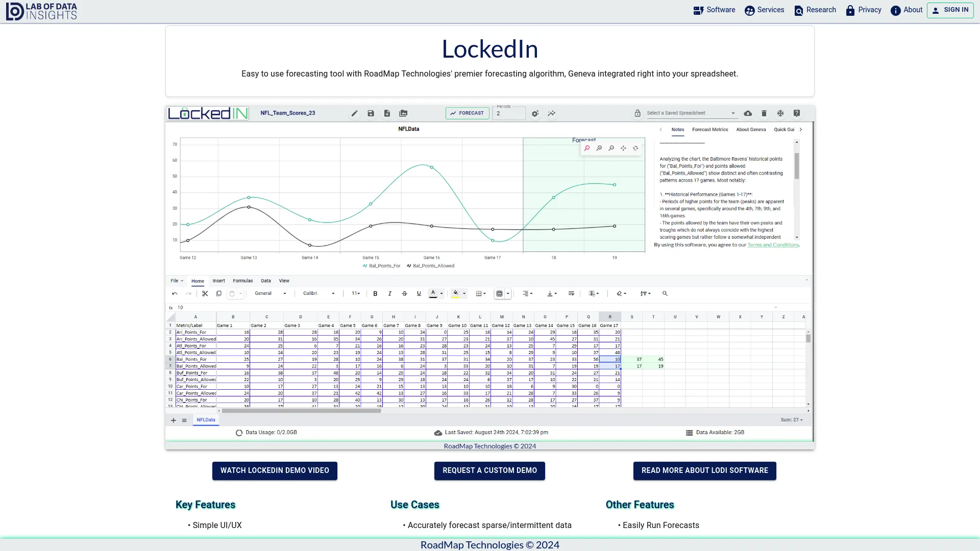Open the Sum: 27 dropdown in status bar

click(792, 420)
